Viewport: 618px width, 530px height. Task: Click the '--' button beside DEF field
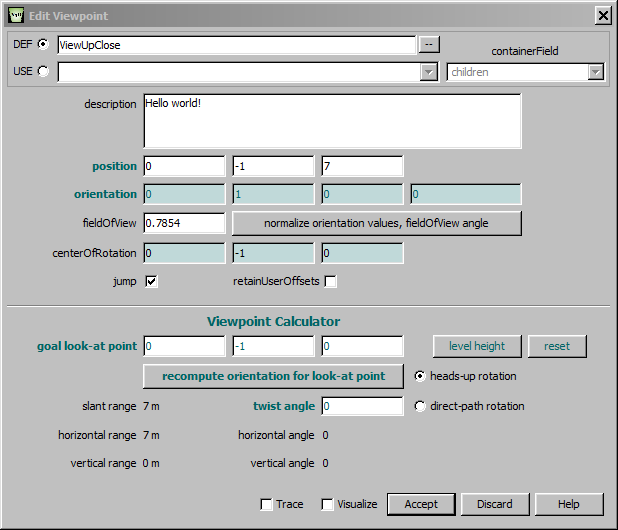[428, 44]
